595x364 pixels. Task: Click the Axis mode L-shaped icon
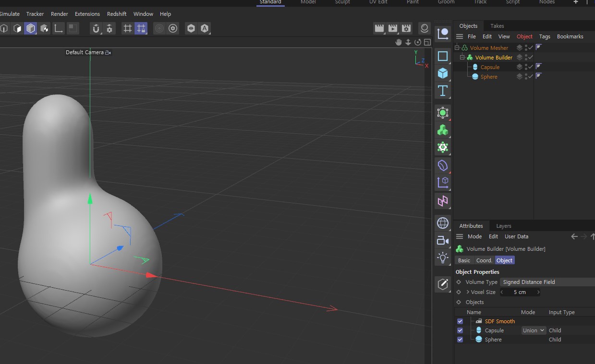pyautogui.click(x=58, y=28)
